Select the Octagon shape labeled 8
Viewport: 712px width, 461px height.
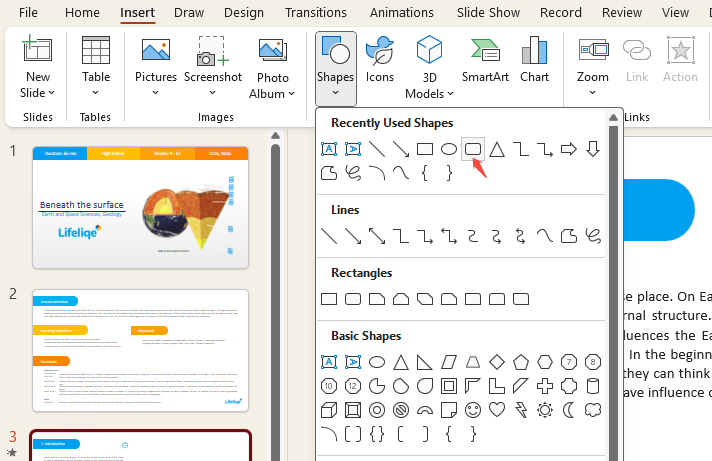[x=593, y=362]
